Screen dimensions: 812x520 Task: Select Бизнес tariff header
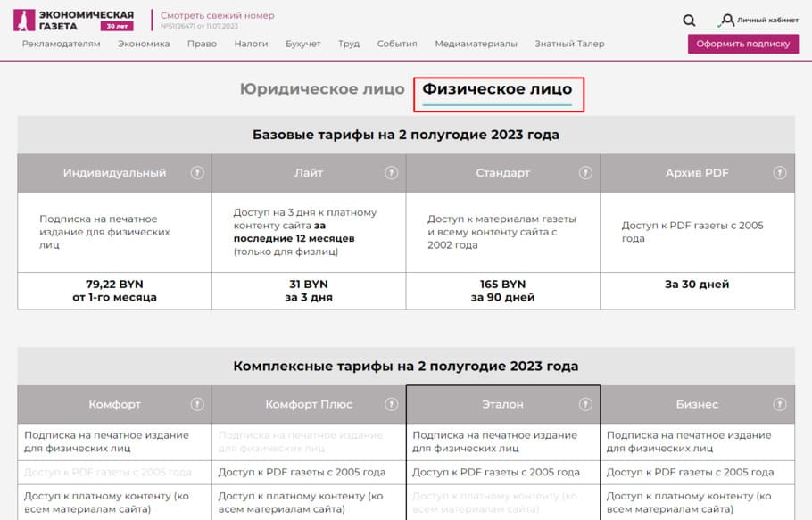coord(697,404)
